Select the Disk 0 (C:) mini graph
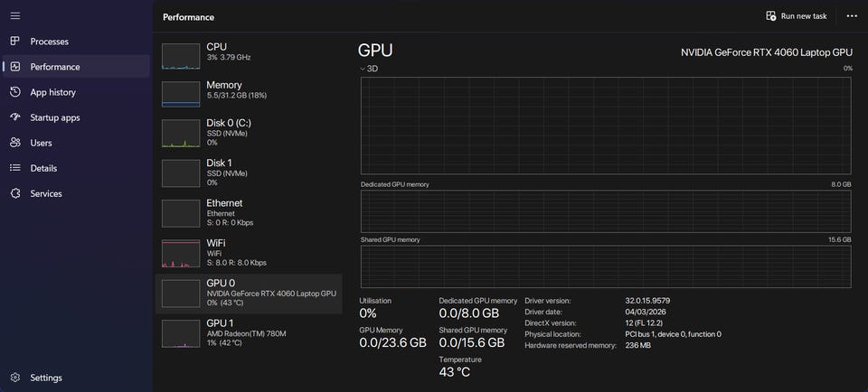This screenshot has height=392, width=868. pos(181,134)
